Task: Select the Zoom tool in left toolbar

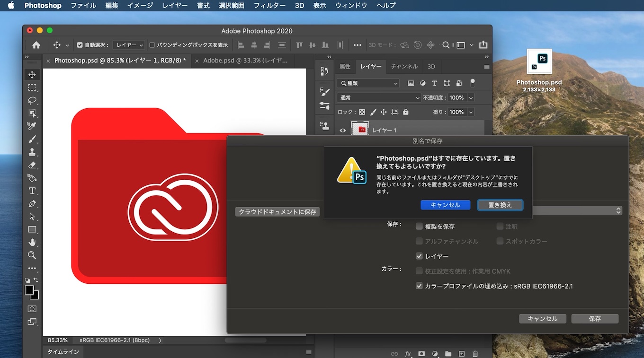Action: (32, 255)
